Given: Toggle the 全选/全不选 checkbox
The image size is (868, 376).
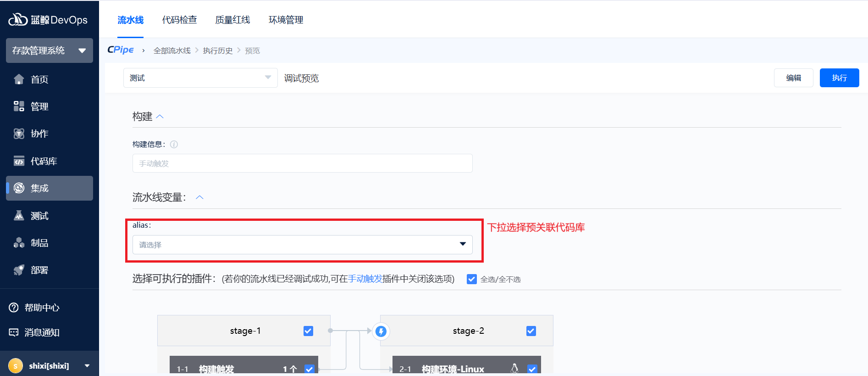Looking at the screenshot, I should 471,279.
